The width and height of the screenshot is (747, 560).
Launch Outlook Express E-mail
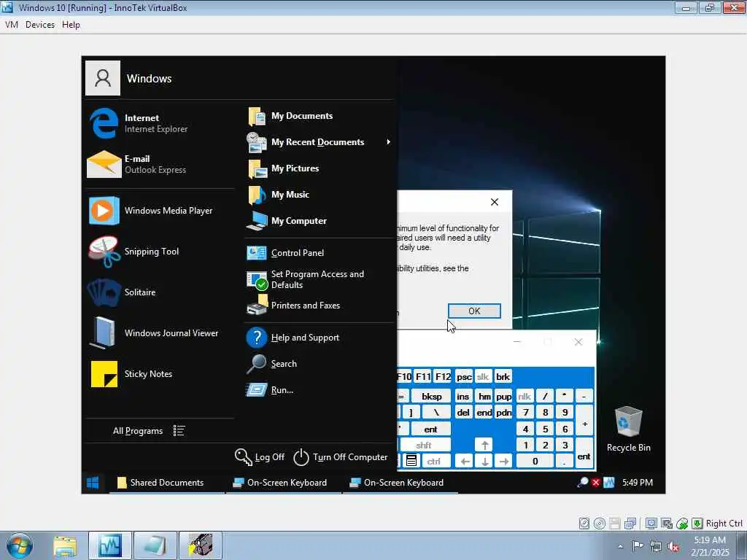[160, 164]
